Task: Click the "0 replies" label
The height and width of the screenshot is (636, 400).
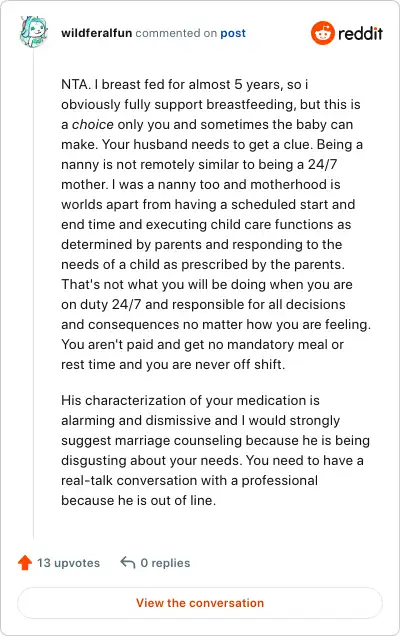Action: coord(165,563)
